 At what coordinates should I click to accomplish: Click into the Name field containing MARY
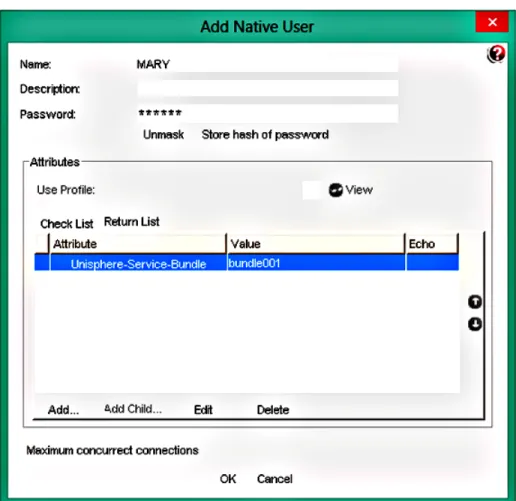267,64
